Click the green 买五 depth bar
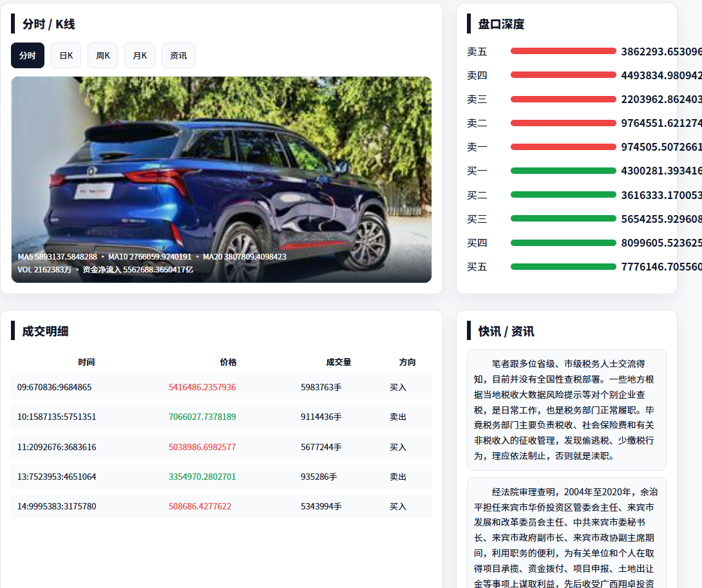This screenshot has height=588, width=702. point(563,267)
